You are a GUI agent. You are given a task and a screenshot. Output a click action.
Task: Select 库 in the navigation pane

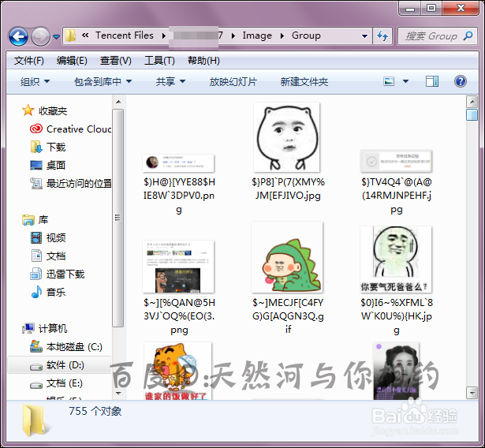[x=43, y=220]
